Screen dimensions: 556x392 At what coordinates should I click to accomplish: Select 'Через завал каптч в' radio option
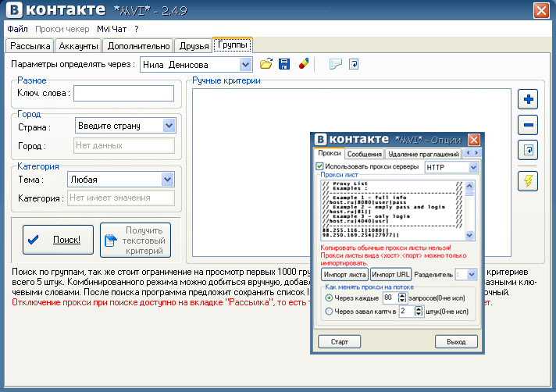pos(329,312)
